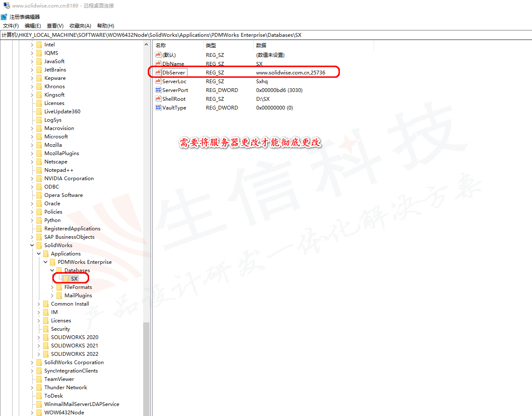Collapse the SolidWorks tree node
Image resolution: width=532 pixels, height=416 pixels.
32,245
